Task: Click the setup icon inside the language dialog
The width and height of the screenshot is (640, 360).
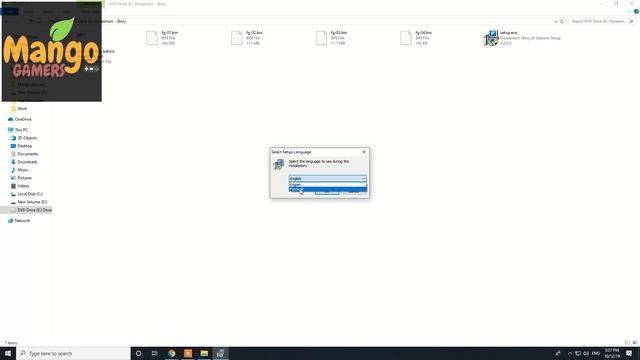Action: click(279, 164)
